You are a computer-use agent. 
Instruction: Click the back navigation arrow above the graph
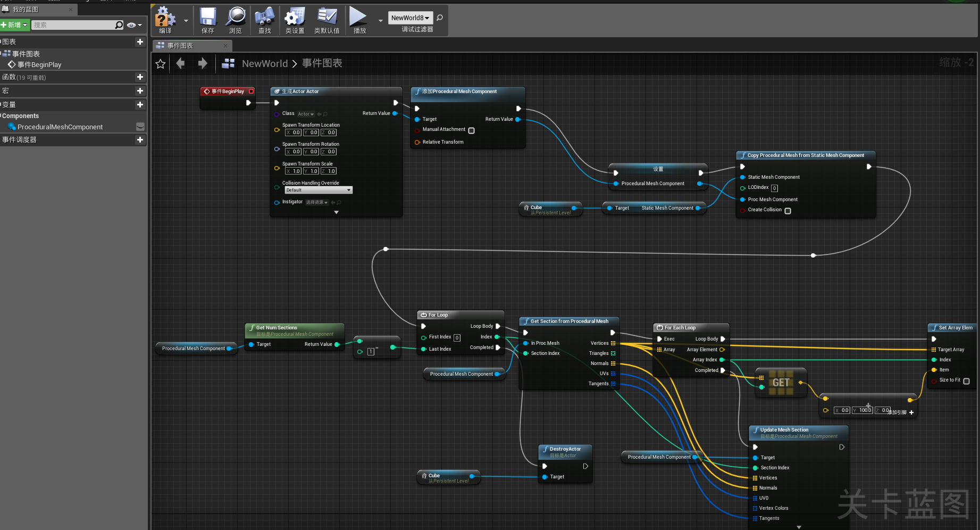pos(180,63)
